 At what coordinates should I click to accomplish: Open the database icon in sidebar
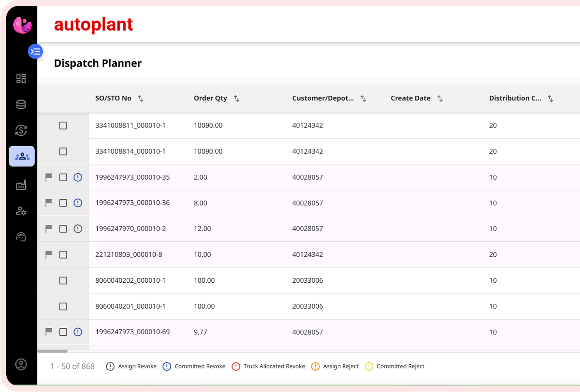[21, 104]
